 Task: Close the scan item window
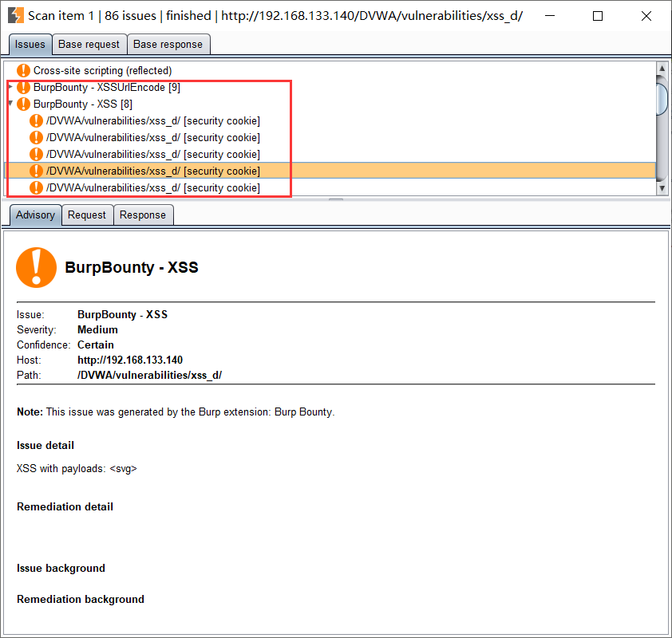(x=646, y=16)
